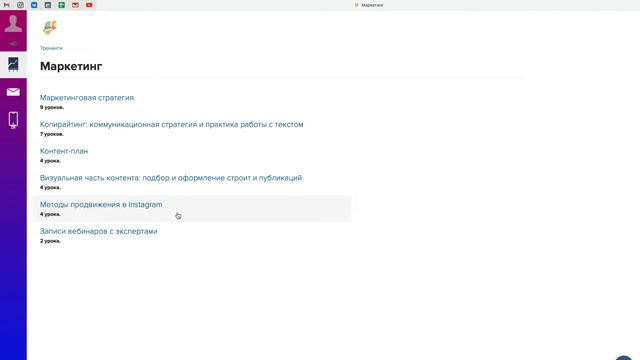640x360 pixels.
Task: Click the 9 уроков count under Маркетинговая стратегия
Action: (x=52, y=107)
